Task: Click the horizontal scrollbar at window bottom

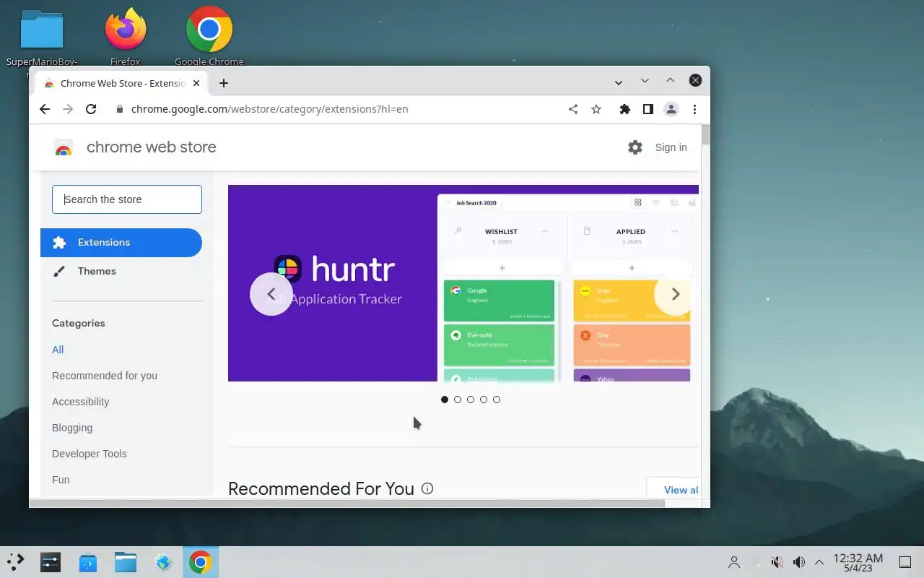Action: tap(346, 503)
